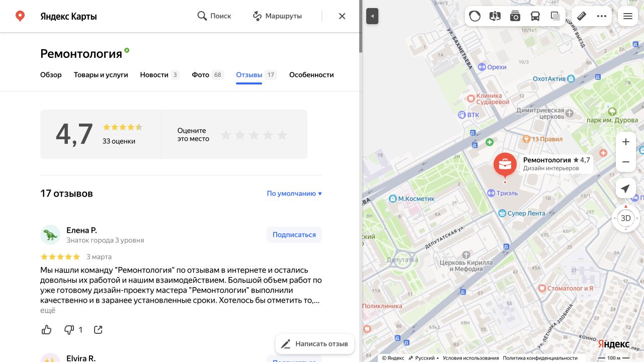Open 13 Правил place on the map
This screenshot has height=362, width=644.
pyautogui.click(x=543, y=139)
